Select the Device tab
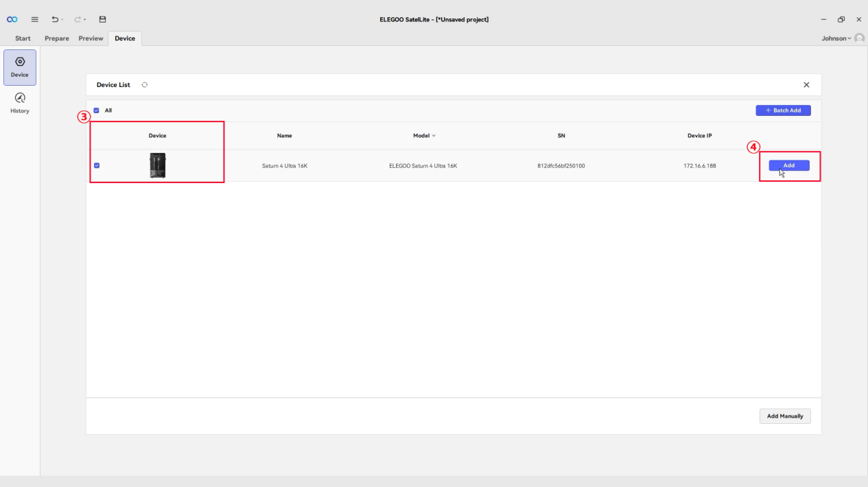Image resolution: width=868 pixels, height=487 pixels. [125, 38]
